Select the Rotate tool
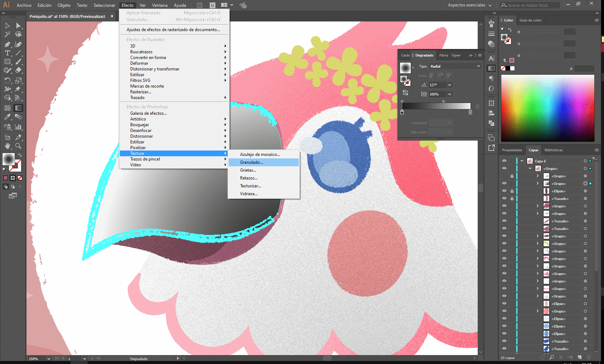Screen dimensions: 604x364 pos(7,80)
